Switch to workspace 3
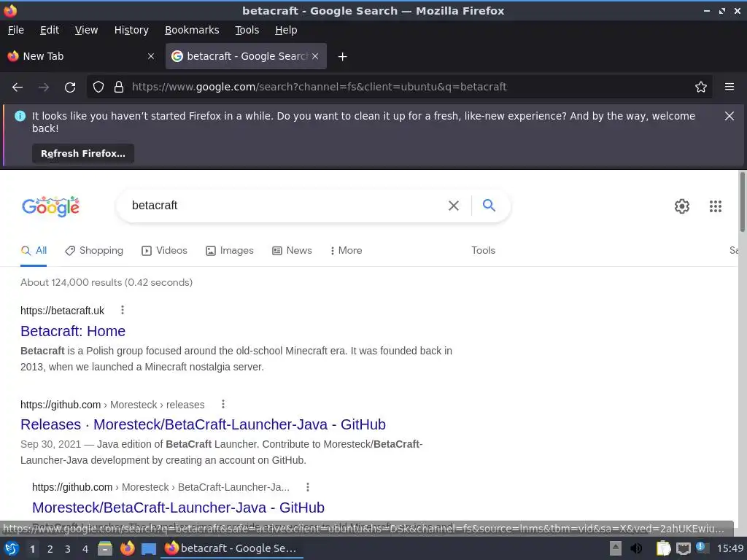 click(x=68, y=549)
